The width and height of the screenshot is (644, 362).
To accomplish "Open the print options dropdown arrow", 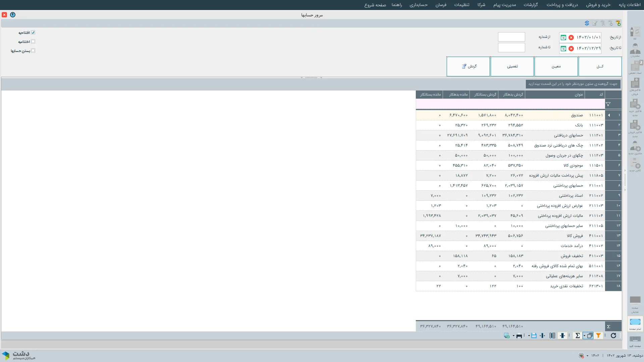I will 513,336.
